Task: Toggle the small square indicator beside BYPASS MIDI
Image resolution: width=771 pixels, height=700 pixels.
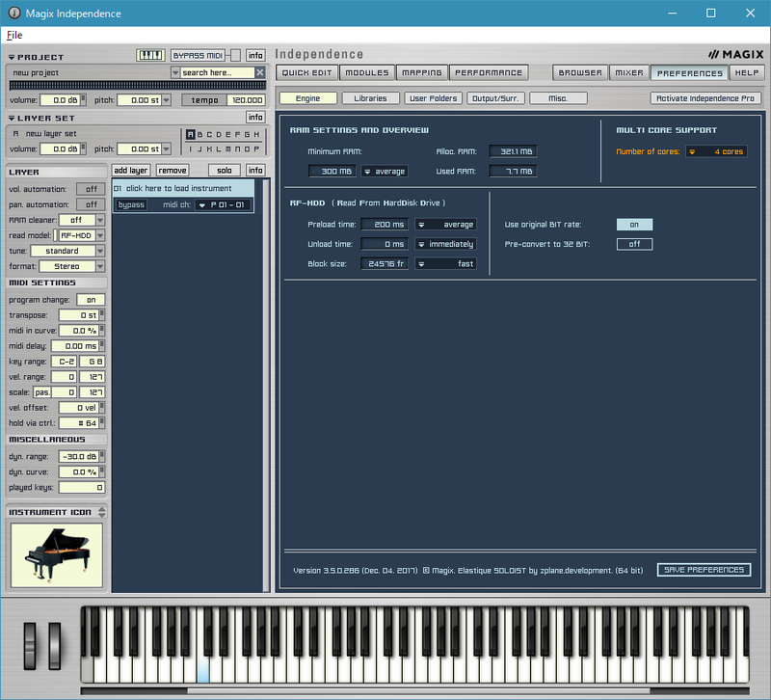Action: (235, 55)
